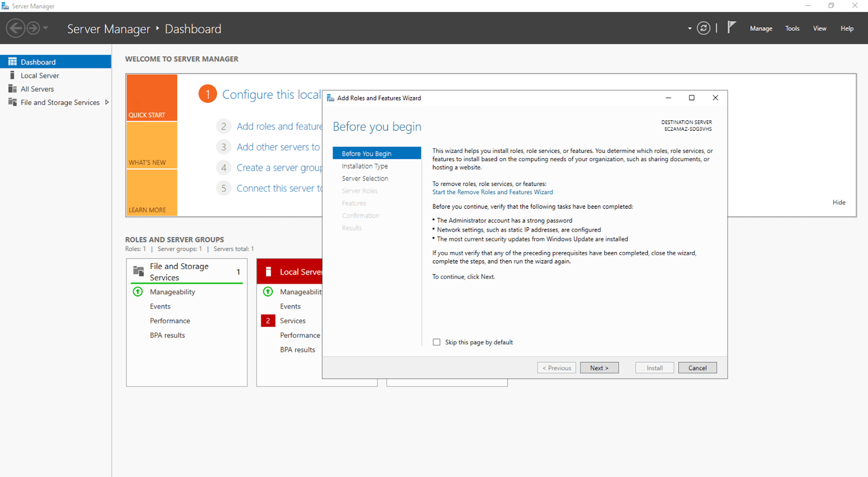Click the orange step 1 circle

(208, 94)
